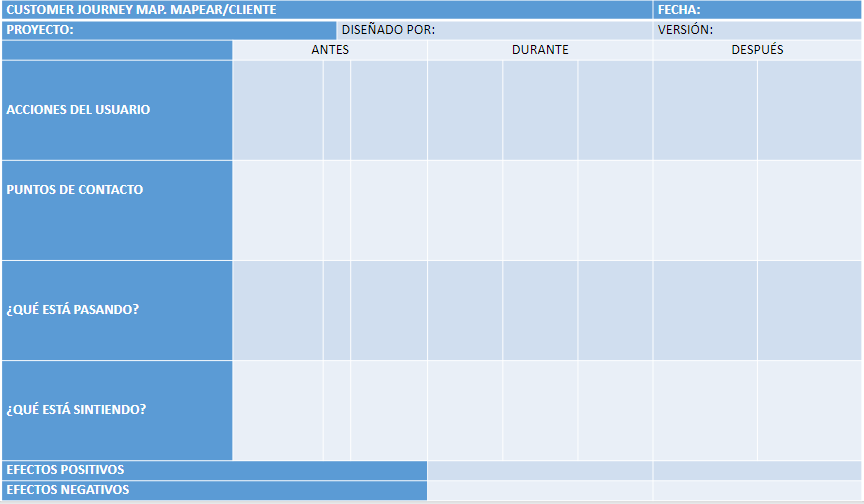
Task: Click the CUSTOMER JOURNEY MAP title cell
Action: [327, 10]
